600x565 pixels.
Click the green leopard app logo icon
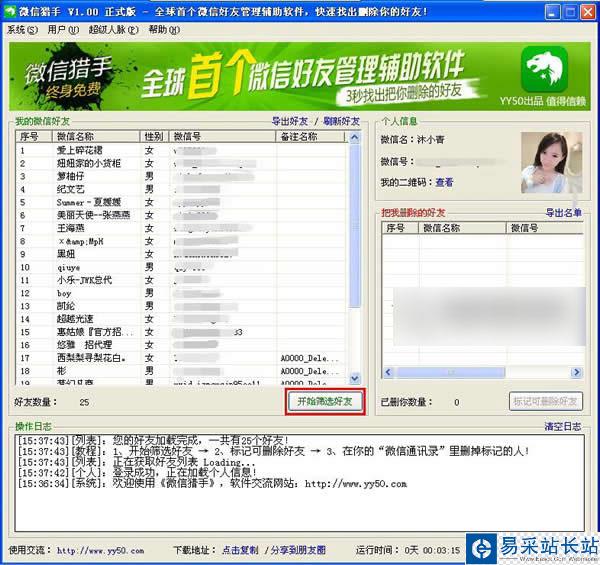coord(545,69)
